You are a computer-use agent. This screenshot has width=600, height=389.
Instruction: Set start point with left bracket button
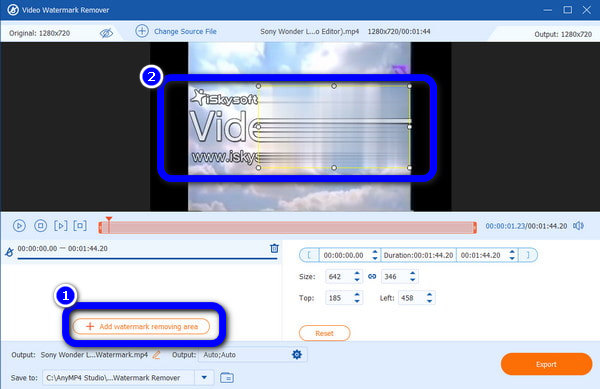click(309, 255)
